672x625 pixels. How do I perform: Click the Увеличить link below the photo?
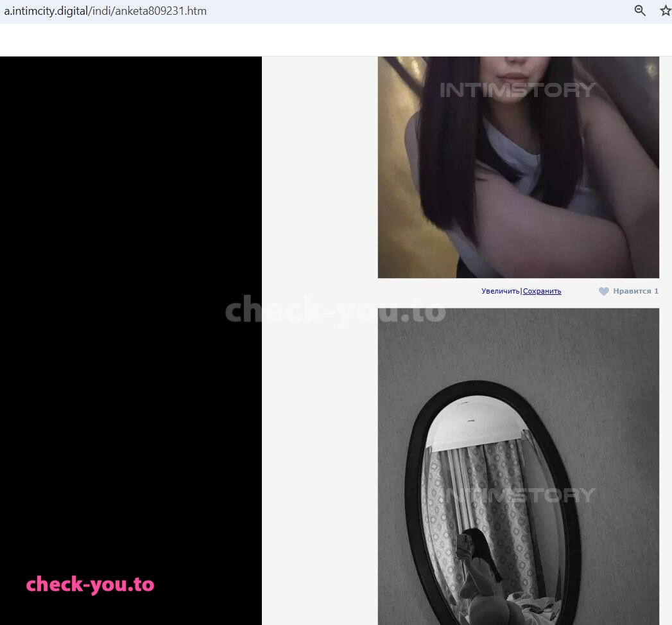click(500, 291)
